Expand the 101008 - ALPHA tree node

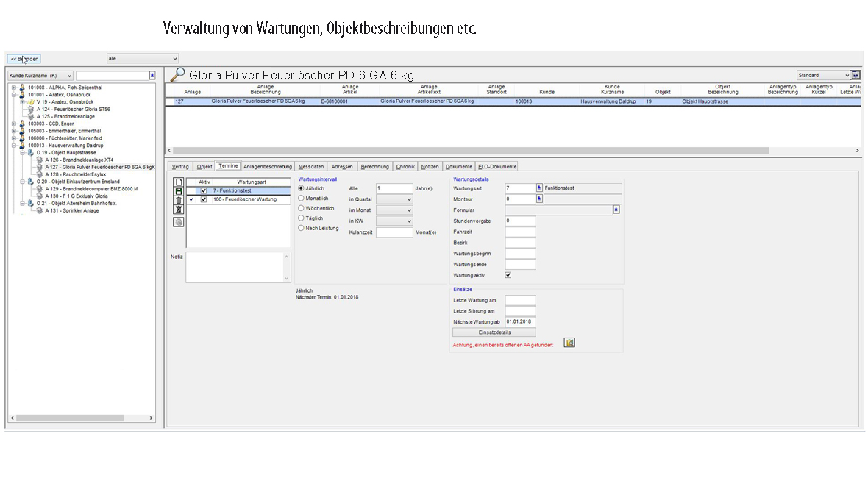[x=13, y=88]
